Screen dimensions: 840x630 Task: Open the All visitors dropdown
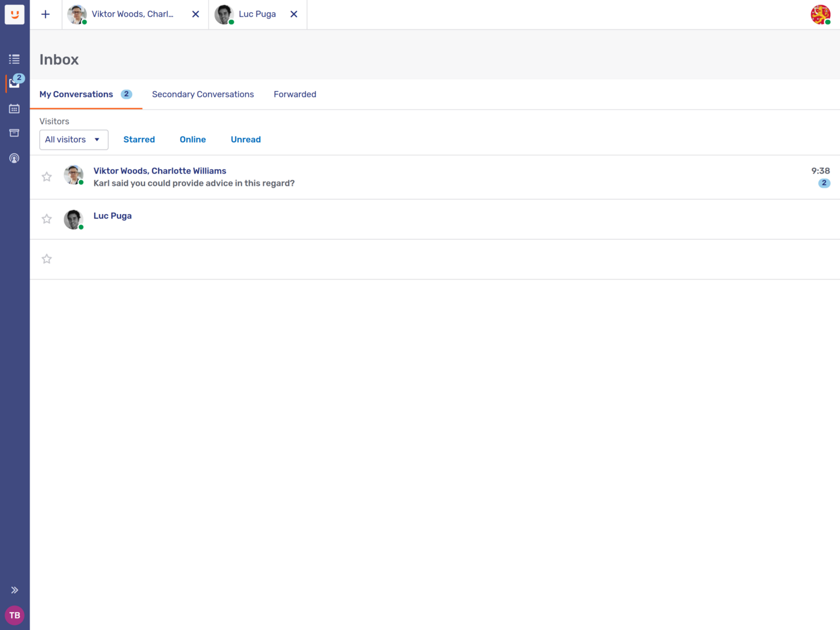coord(73,140)
